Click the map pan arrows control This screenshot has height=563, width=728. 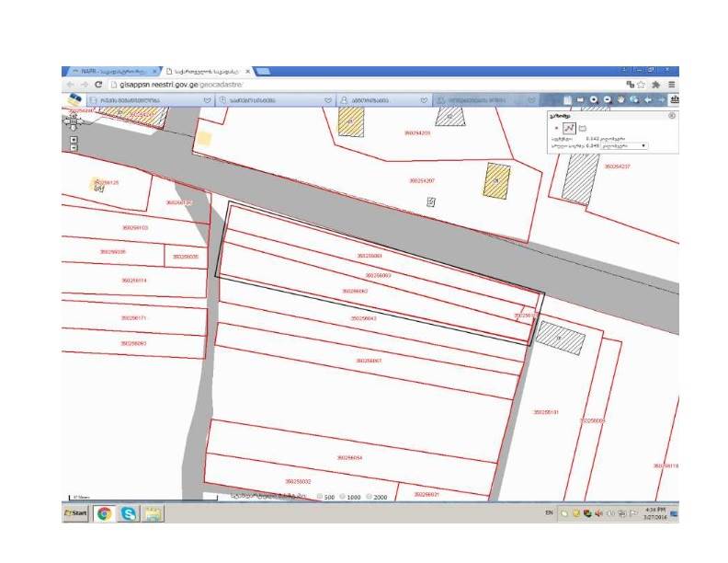(x=74, y=121)
